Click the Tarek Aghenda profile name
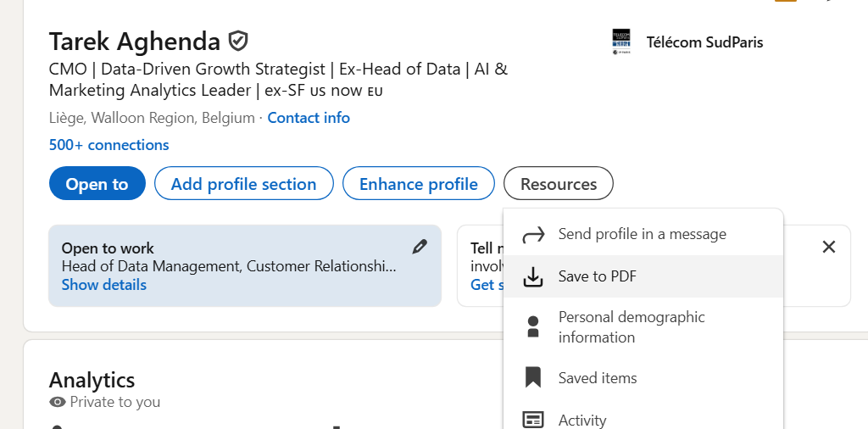 coord(134,41)
